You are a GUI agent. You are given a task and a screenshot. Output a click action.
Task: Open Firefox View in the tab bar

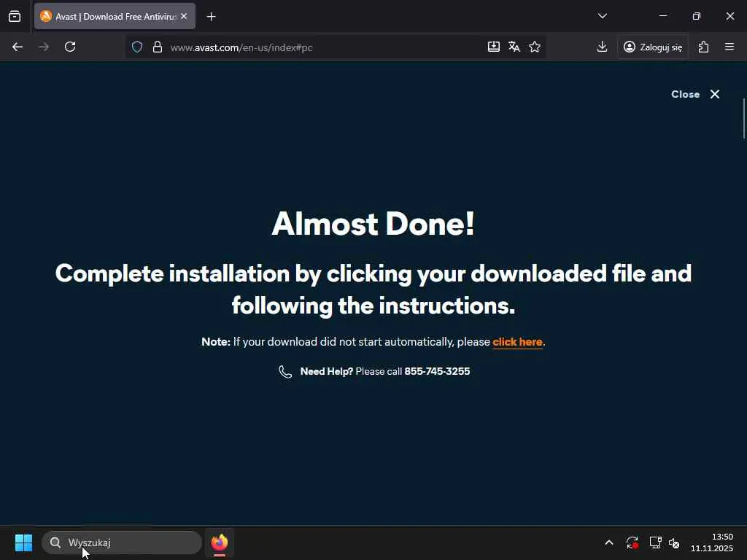[15, 17]
